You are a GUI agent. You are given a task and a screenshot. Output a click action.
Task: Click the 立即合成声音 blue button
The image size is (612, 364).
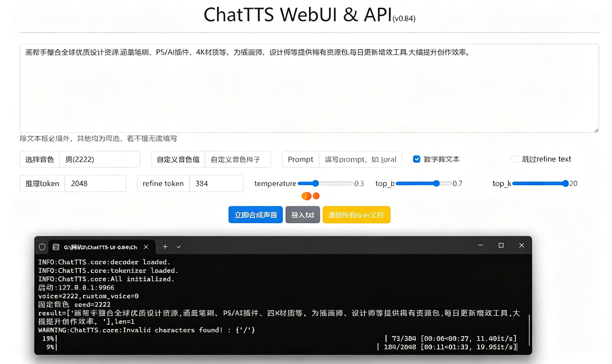pyautogui.click(x=255, y=215)
